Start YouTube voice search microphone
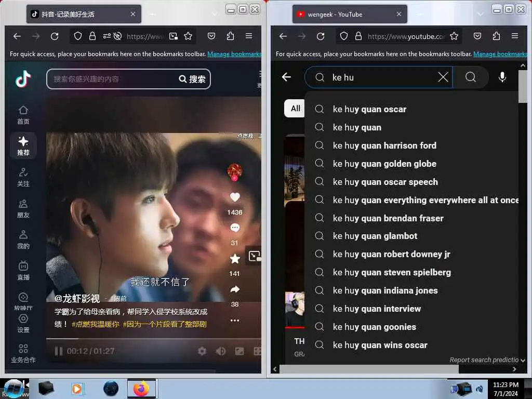 (502, 77)
